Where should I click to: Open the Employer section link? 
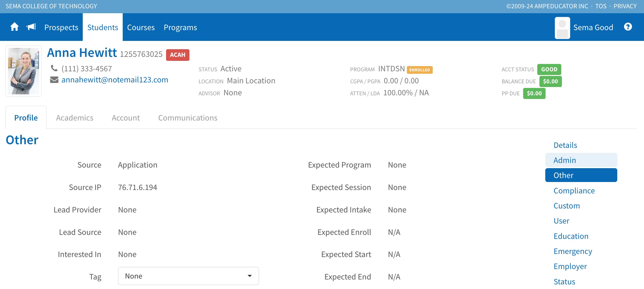coord(570,266)
